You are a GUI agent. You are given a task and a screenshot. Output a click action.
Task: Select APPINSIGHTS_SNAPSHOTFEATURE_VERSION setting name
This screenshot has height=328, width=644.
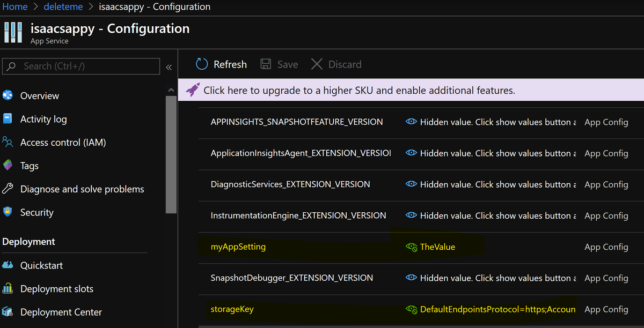[x=297, y=122]
